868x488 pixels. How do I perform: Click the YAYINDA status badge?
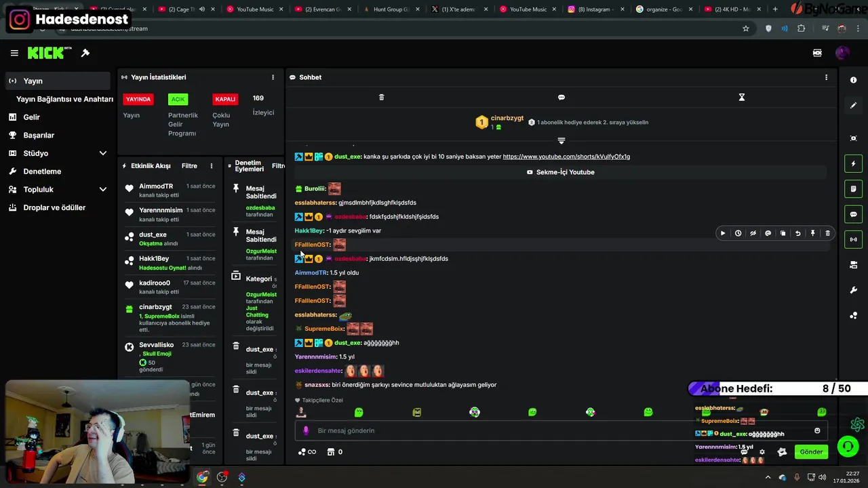[x=138, y=99]
